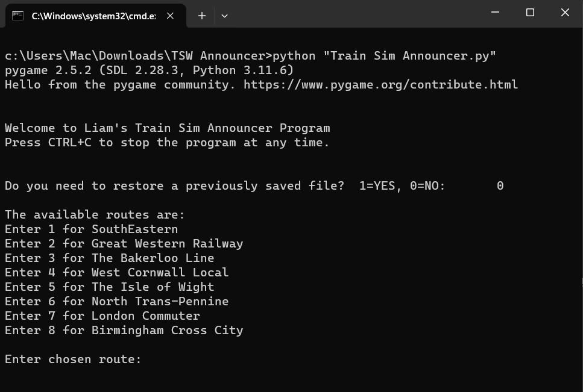The height and width of the screenshot is (392, 583).
Task: Click the North Trans-Pennine route entry
Action: pos(116,302)
